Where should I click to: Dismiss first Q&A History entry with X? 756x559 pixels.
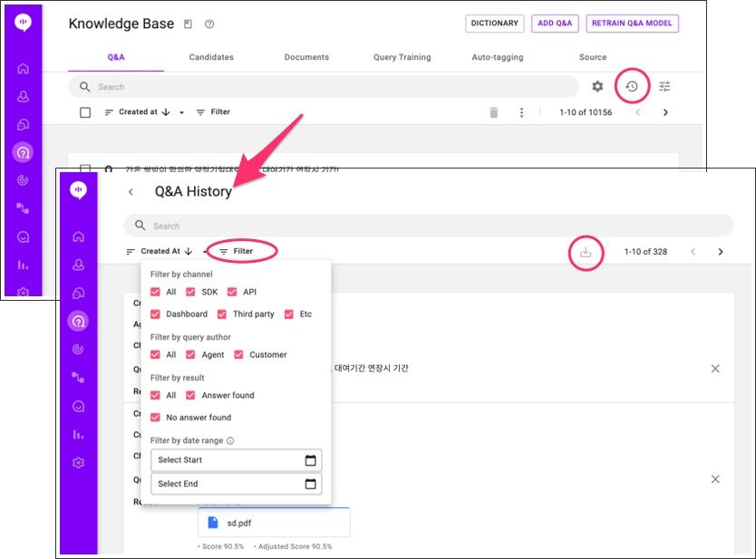tap(715, 369)
